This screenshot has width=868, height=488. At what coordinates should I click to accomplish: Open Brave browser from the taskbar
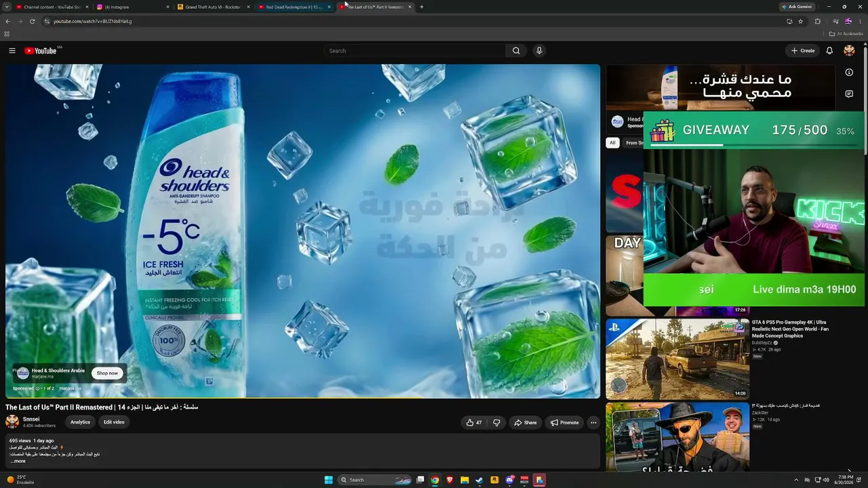pos(450,480)
